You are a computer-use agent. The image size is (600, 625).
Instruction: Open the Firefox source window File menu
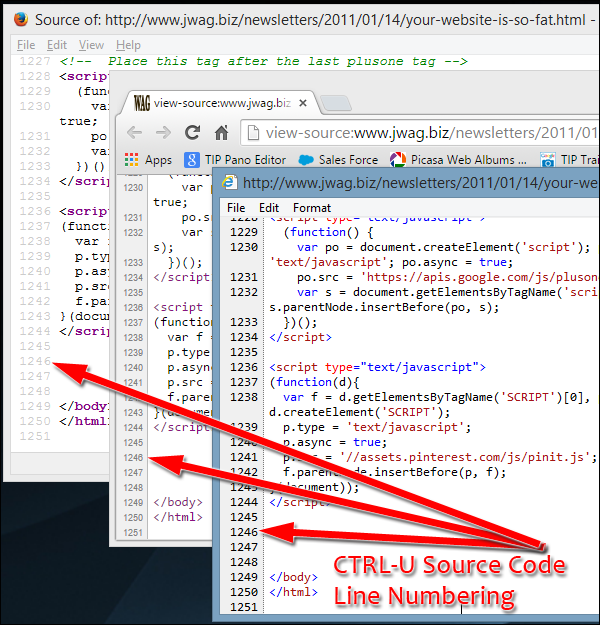[26, 45]
